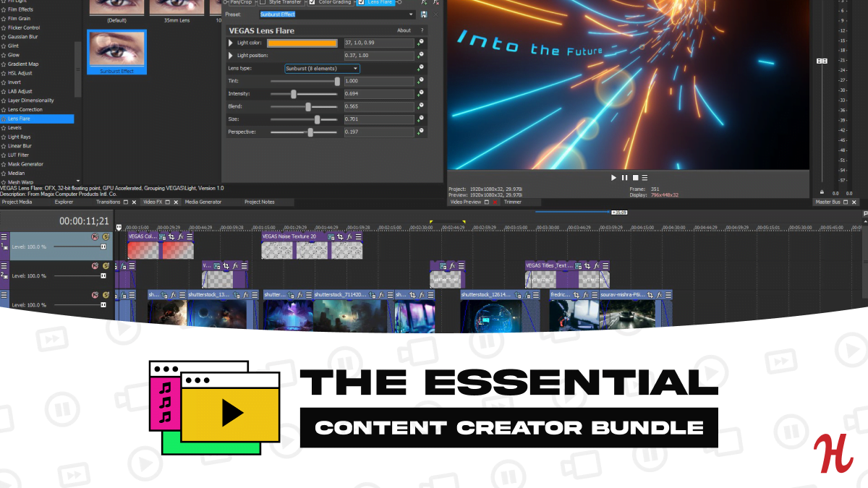The width and height of the screenshot is (868, 488).
Task: Click the Blend value field
Action: pos(379,107)
